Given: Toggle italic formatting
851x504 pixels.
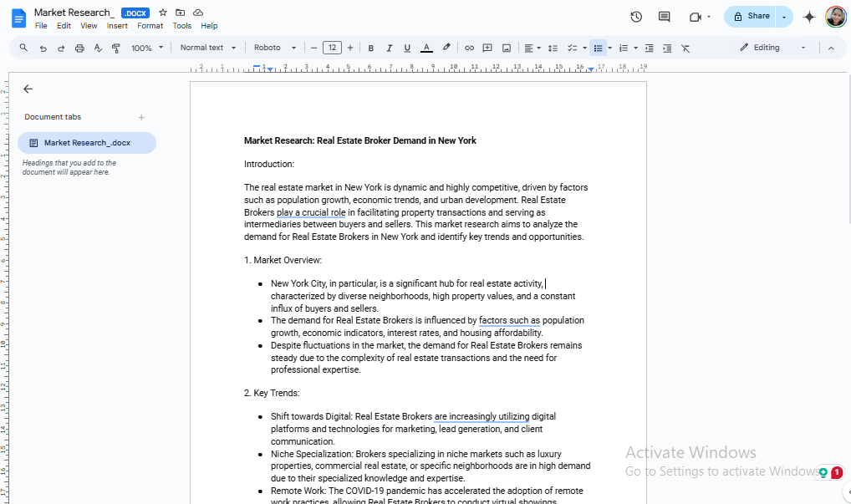Looking at the screenshot, I should 390,48.
